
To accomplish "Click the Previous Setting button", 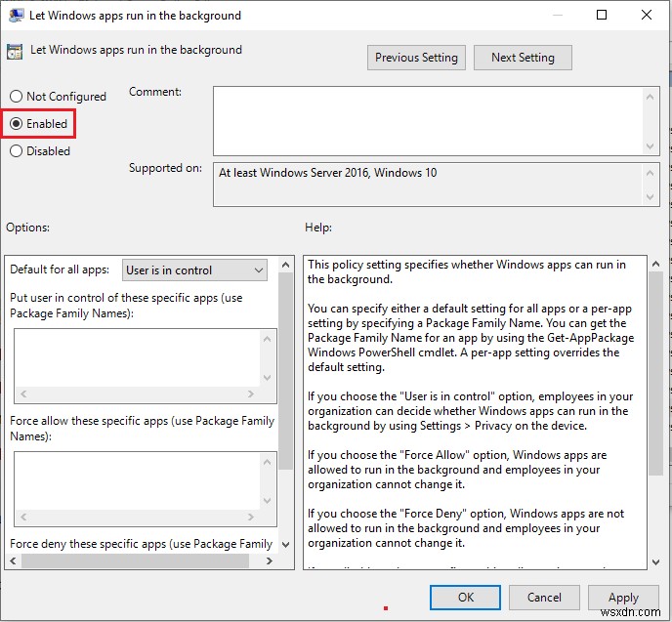I will coord(416,58).
